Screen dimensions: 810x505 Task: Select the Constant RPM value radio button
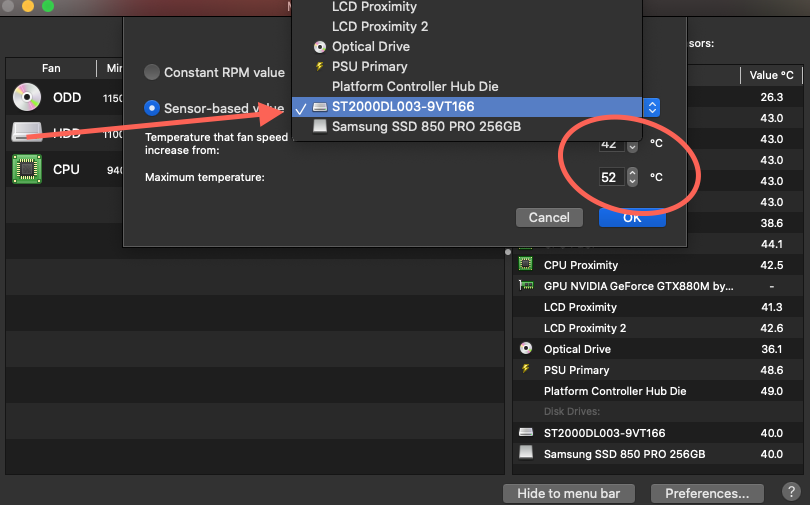tap(151, 72)
